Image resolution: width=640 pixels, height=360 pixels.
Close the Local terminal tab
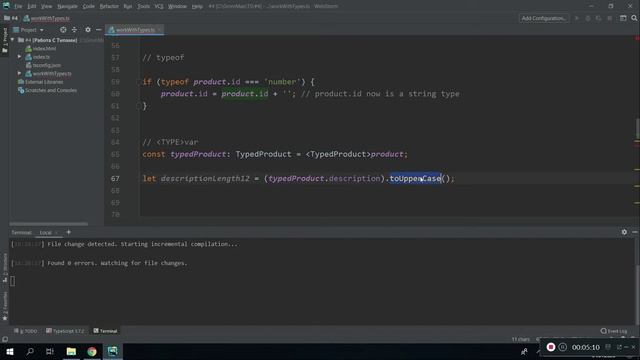[x=56, y=232]
